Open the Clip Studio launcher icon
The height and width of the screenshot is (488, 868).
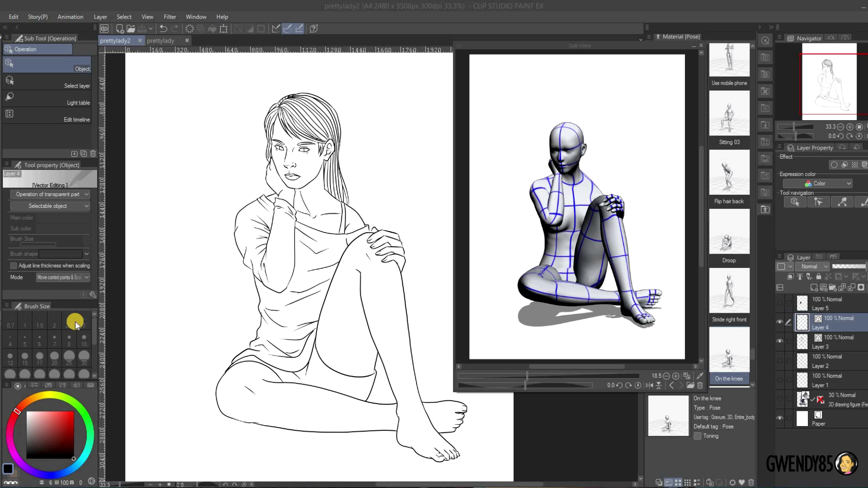click(x=104, y=28)
